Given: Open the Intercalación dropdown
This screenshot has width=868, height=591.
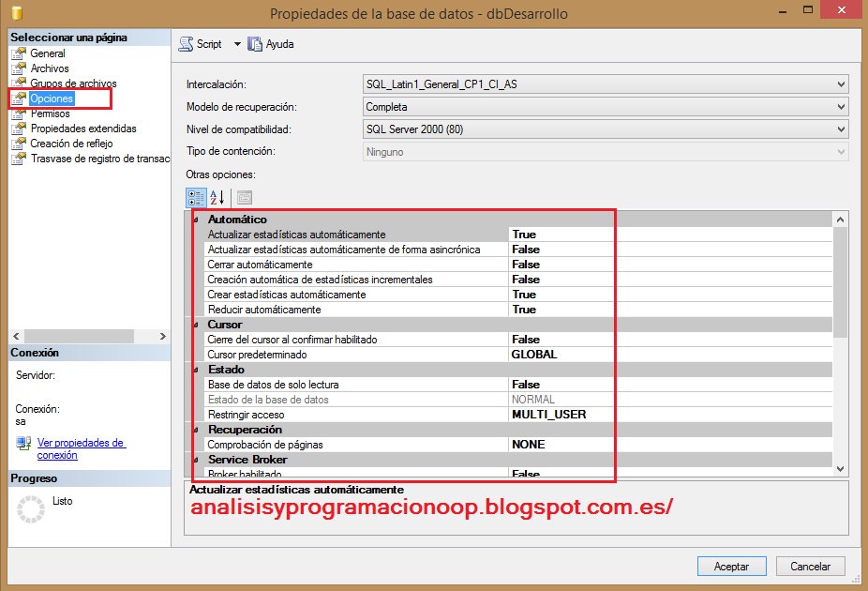Looking at the screenshot, I should 606,84.
